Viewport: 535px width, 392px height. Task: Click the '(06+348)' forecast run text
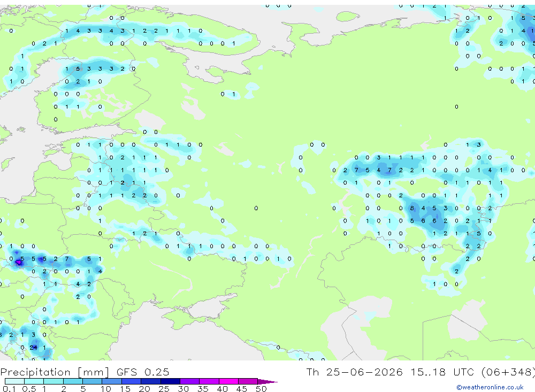pyautogui.click(x=508, y=372)
